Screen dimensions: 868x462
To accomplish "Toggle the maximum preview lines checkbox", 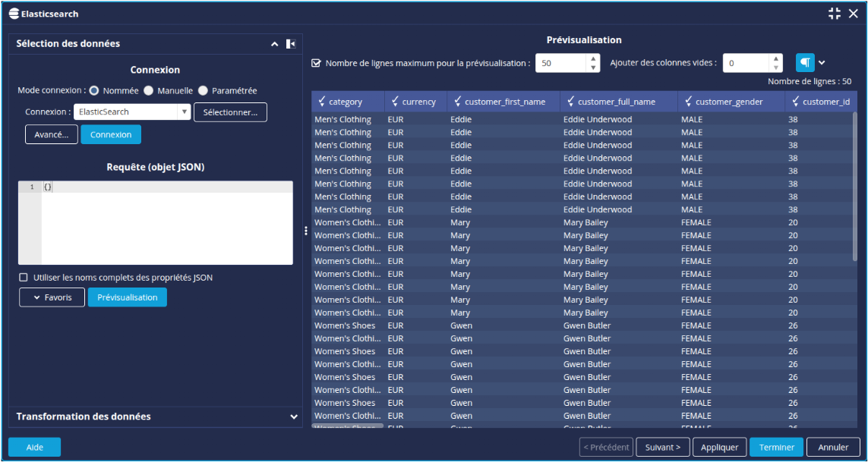I will [x=316, y=64].
